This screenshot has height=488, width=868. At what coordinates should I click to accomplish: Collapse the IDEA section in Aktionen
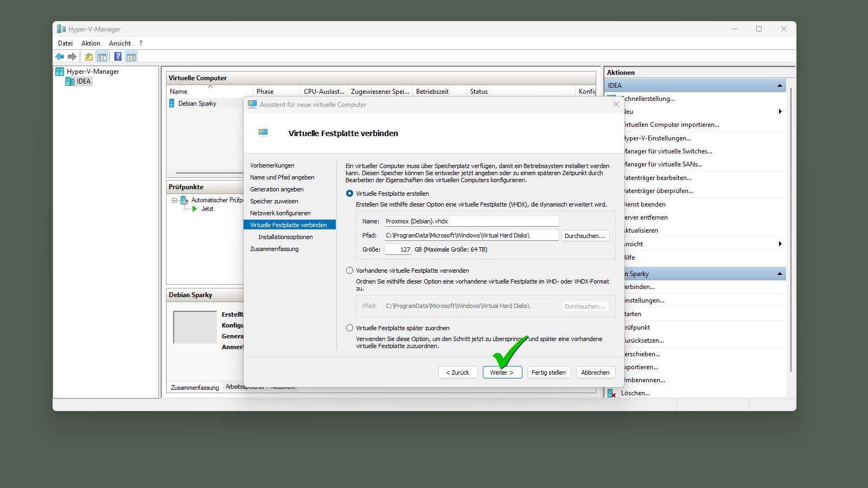(780, 86)
